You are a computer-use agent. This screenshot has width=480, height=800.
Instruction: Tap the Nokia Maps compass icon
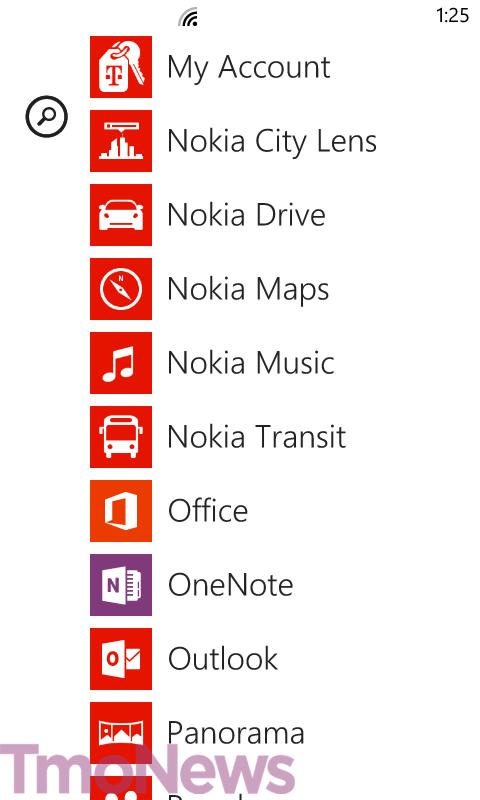pos(121,289)
